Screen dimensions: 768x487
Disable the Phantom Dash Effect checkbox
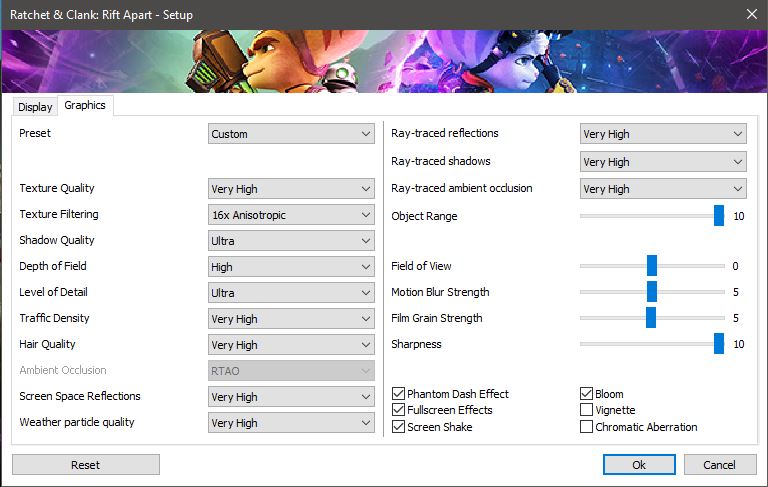(x=398, y=393)
